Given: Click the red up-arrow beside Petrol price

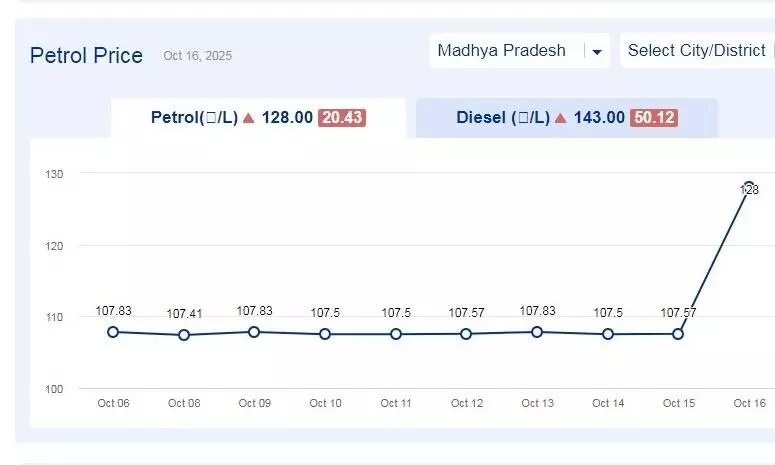Looking at the screenshot, I should pyautogui.click(x=249, y=118).
